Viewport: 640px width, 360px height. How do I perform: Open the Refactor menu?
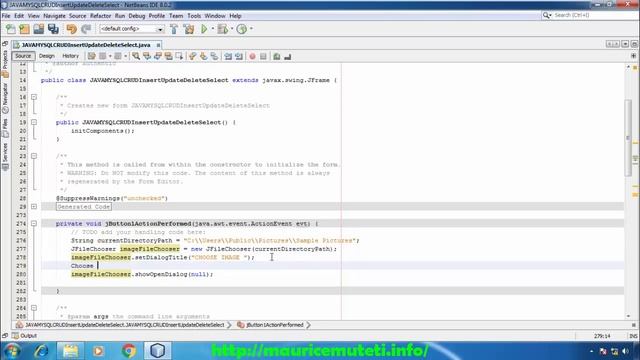pyautogui.click(x=100, y=16)
